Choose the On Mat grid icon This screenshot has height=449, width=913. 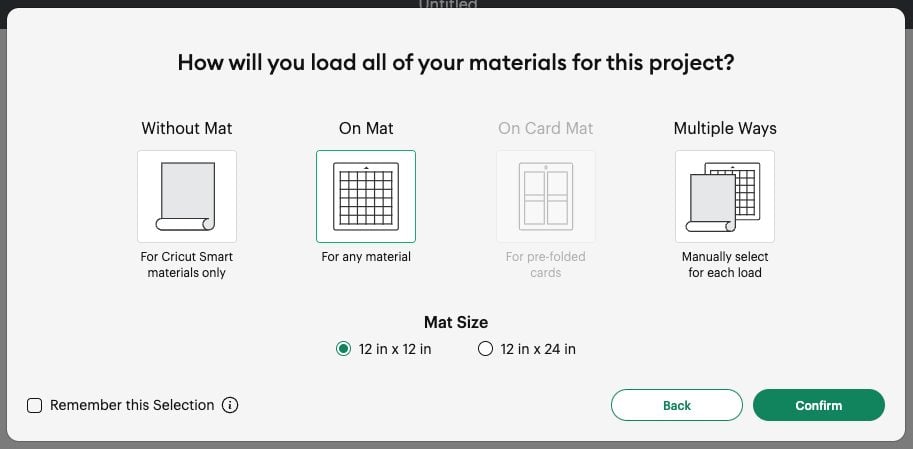pyautogui.click(x=366, y=196)
